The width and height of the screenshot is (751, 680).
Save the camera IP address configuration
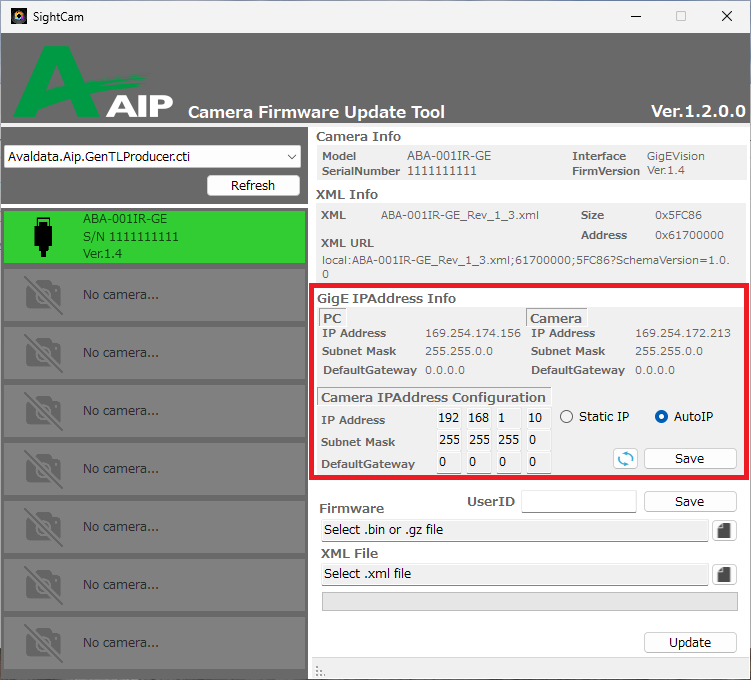(690, 459)
